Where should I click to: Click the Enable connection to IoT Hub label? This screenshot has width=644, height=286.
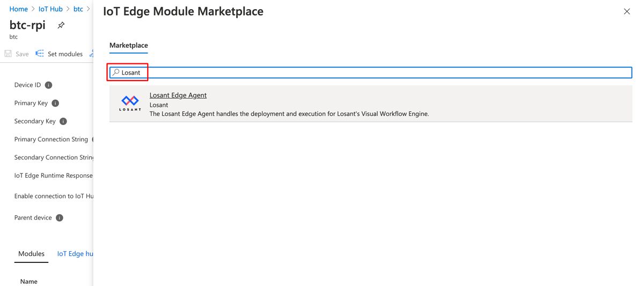click(54, 196)
